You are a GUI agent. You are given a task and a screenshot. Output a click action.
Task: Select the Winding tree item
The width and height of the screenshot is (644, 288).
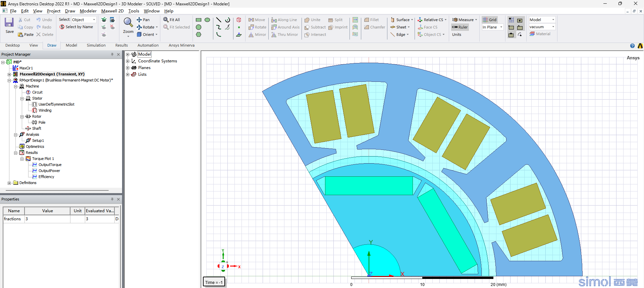(x=45, y=110)
